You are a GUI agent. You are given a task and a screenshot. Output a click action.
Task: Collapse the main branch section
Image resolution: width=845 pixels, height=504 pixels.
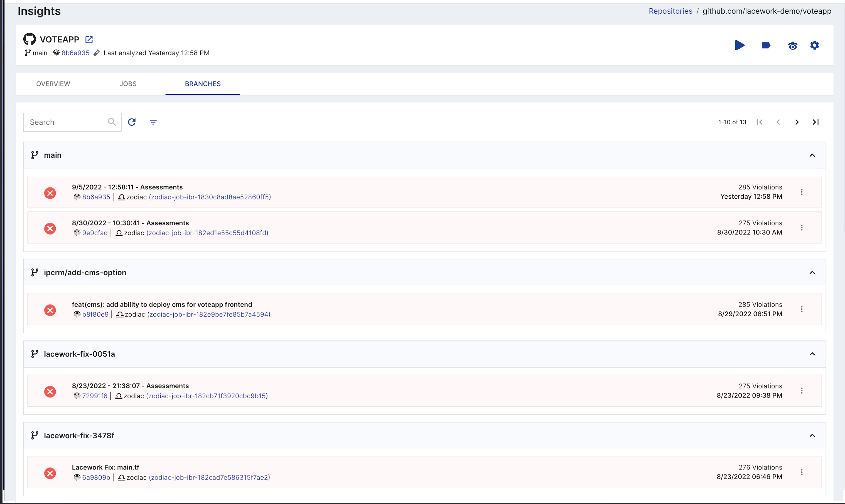coord(812,155)
